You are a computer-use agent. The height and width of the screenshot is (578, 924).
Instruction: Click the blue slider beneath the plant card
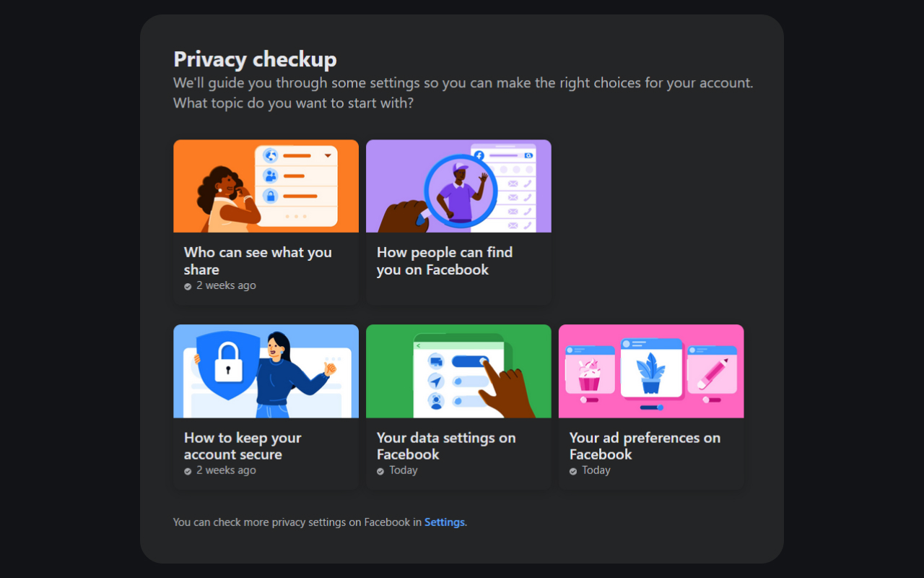tap(651, 407)
